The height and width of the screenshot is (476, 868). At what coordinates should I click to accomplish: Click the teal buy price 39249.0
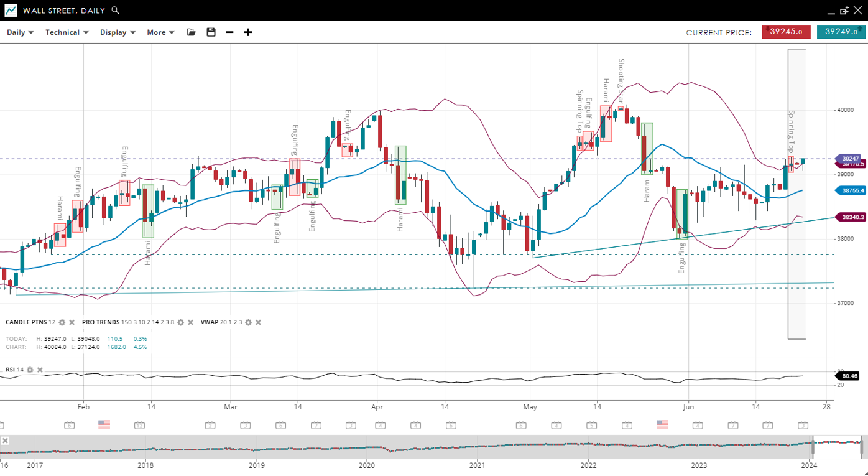(x=841, y=32)
